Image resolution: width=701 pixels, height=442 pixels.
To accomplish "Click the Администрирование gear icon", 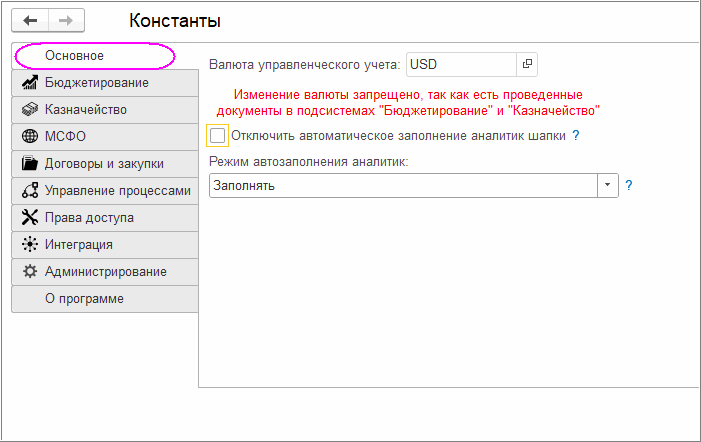I will (29, 272).
